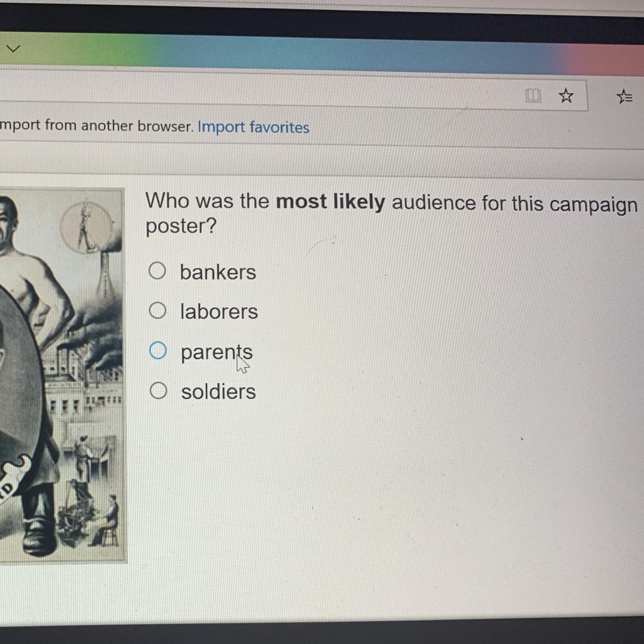The width and height of the screenshot is (644, 644).
Task: Select the parents radio option
Action: [x=158, y=350]
